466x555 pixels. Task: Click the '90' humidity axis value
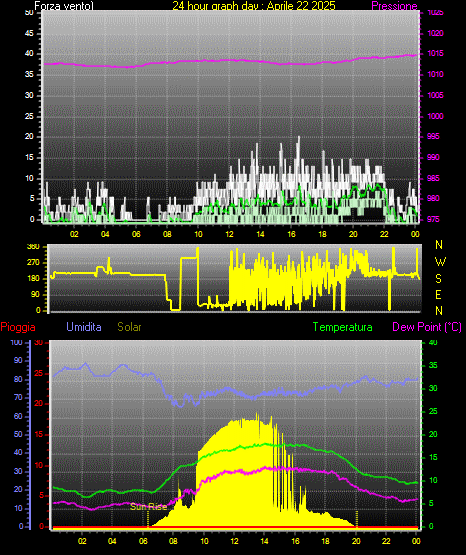pyautogui.click(x=18, y=360)
